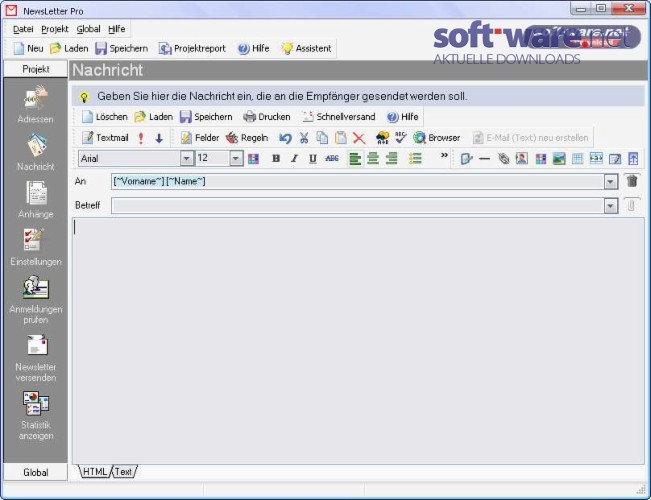Click the trash can icon beside An field

tap(631, 181)
